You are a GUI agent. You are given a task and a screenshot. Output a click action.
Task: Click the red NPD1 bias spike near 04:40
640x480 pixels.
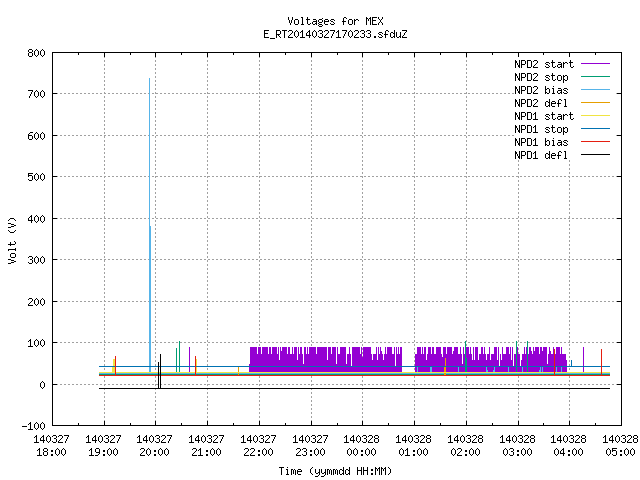coord(601,362)
